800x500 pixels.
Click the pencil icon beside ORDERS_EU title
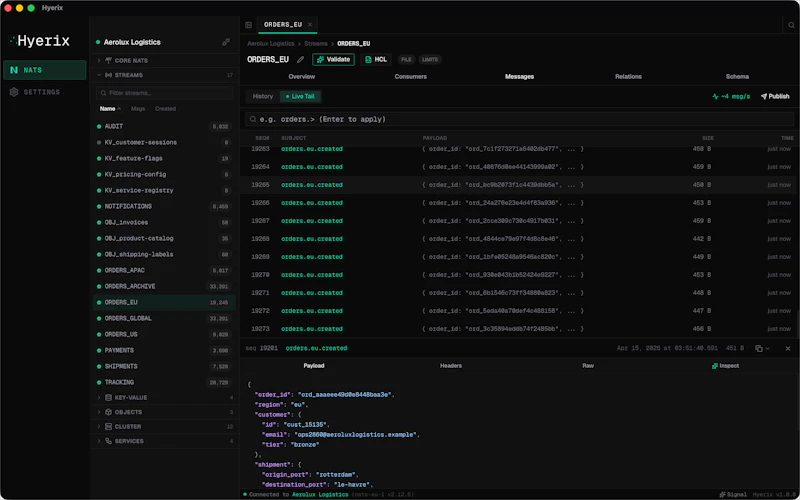coord(301,59)
